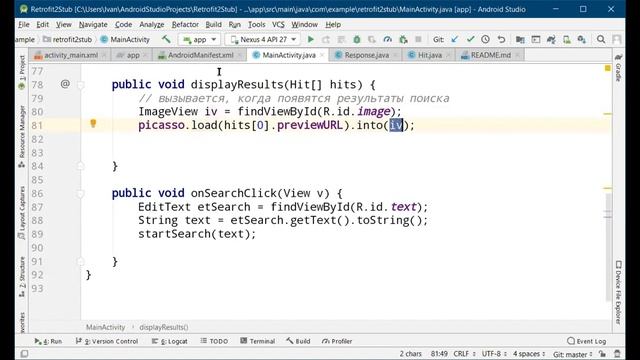Click the lock icon in status bar

click(603, 354)
